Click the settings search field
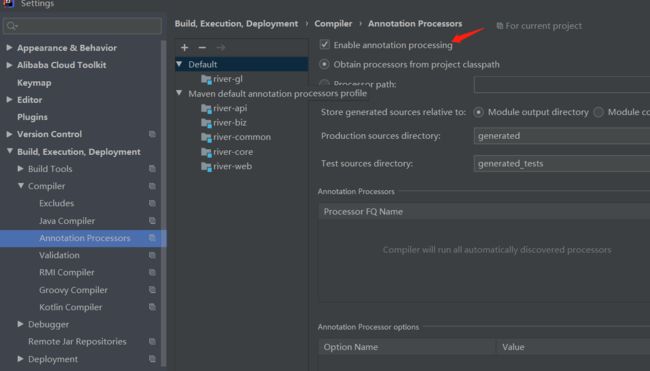Image resolution: width=650 pixels, height=371 pixels. 82,26
